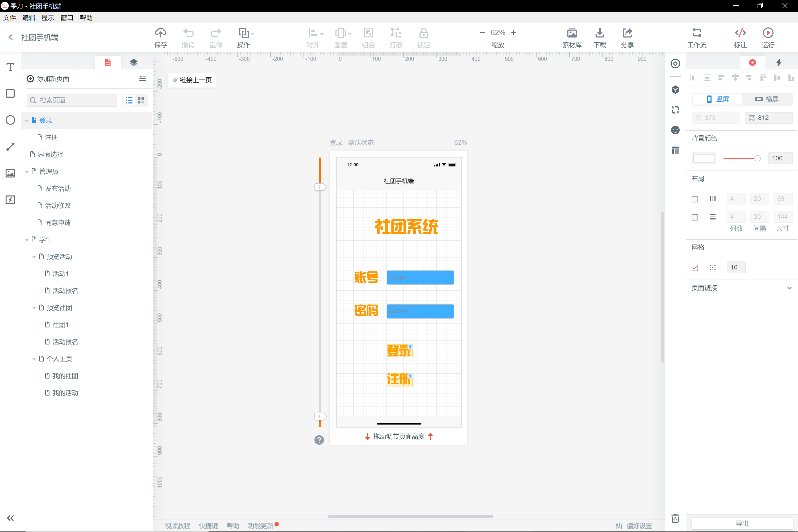Image resolution: width=798 pixels, height=532 pixels.
Task: Click the Share (分享) icon
Action: pos(627,33)
